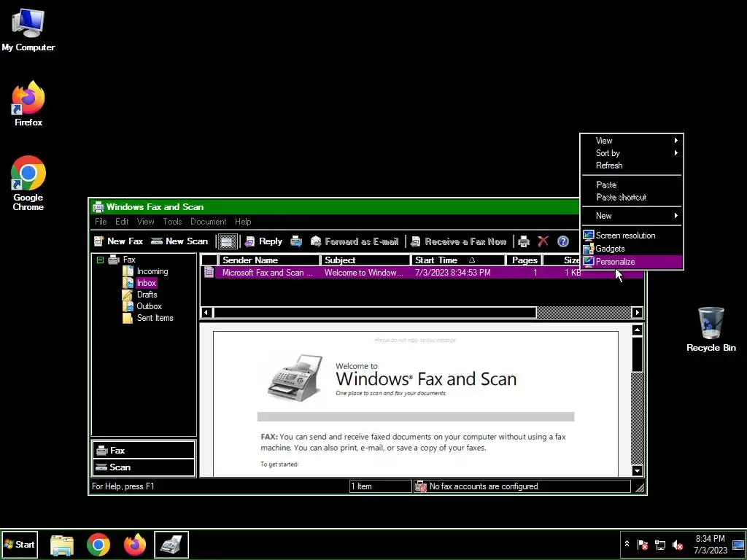Click the Sent Items folder icon
747x560 pixels.
coord(128,318)
